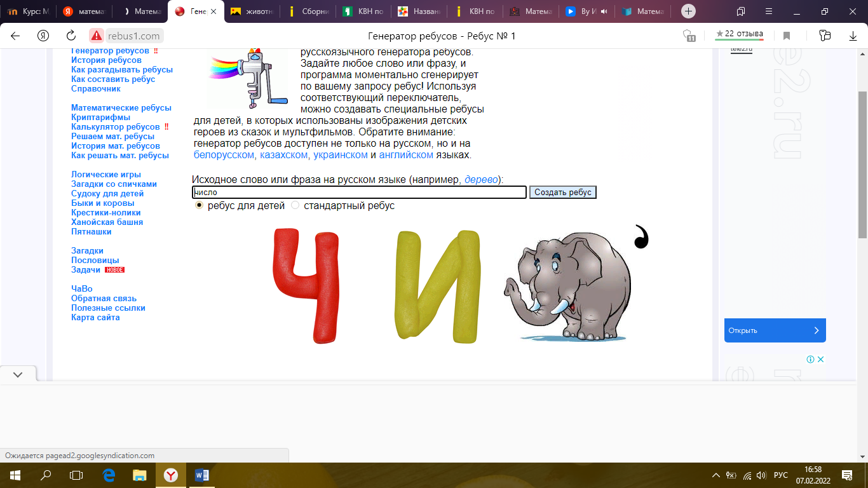Screen dimensions: 868x488
Task: Open 'Крестики-нолики' link
Action: pos(106,213)
